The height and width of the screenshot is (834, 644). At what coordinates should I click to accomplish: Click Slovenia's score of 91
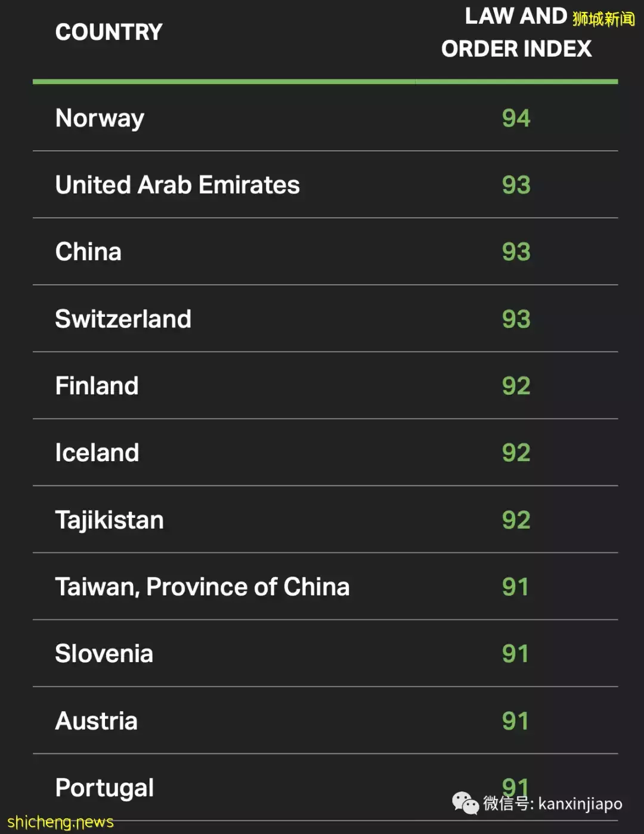coord(515,654)
